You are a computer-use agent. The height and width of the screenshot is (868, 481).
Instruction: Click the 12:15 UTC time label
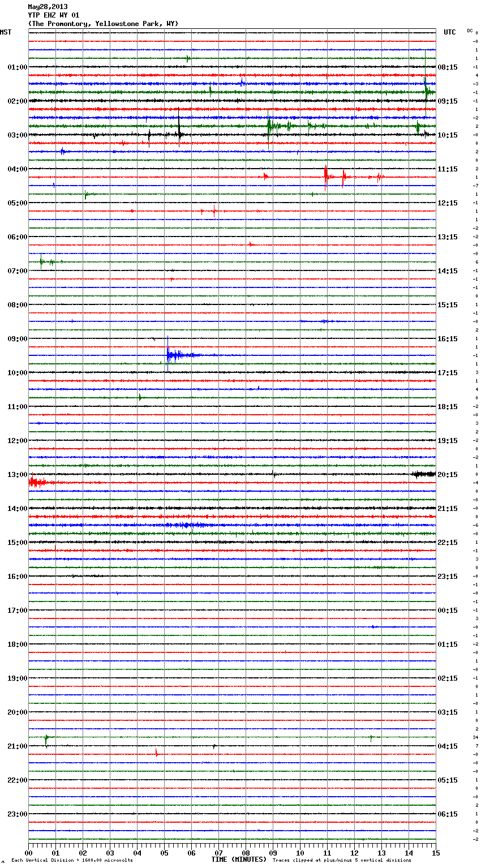point(448,203)
